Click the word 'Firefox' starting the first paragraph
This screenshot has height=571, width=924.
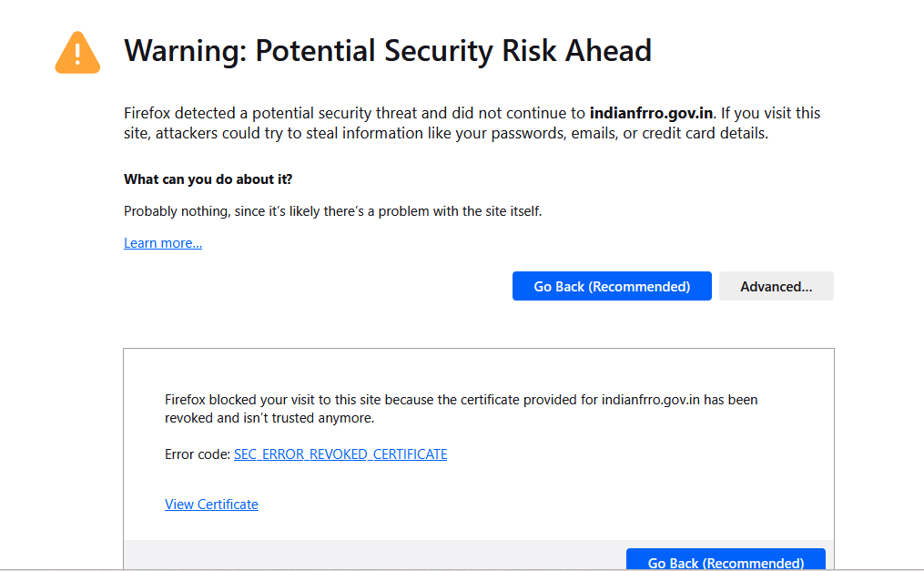pos(147,113)
